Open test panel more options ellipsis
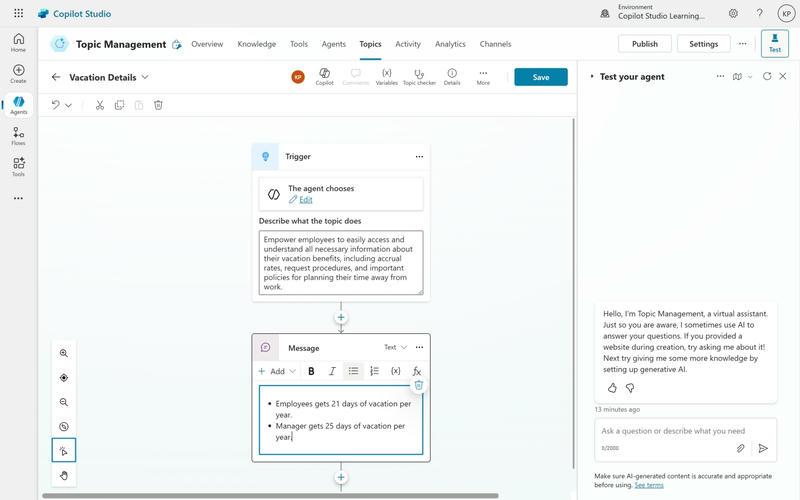Image resolution: width=800 pixels, height=500 pixels. [x=720, y=77]
